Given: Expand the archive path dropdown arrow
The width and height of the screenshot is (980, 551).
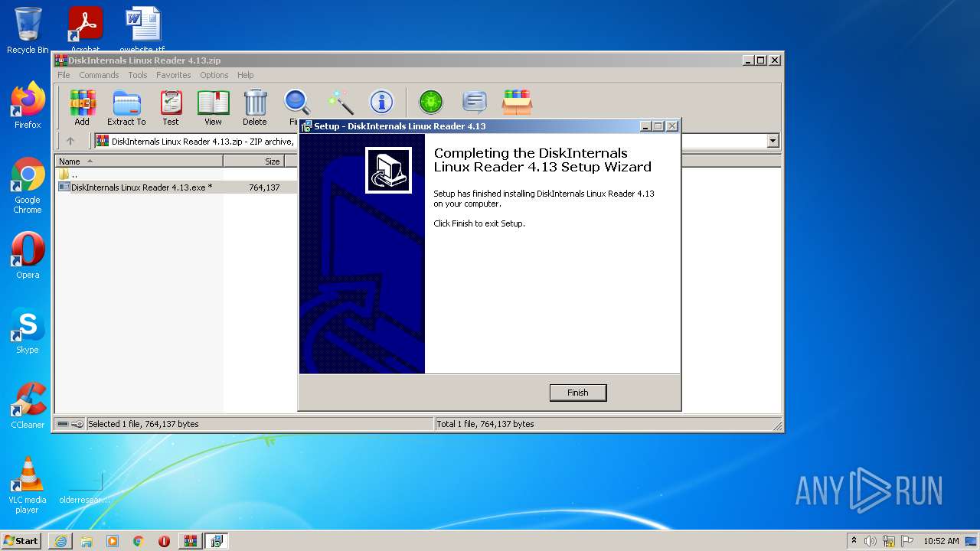Looking at the screenshot, I should (773, 141).
